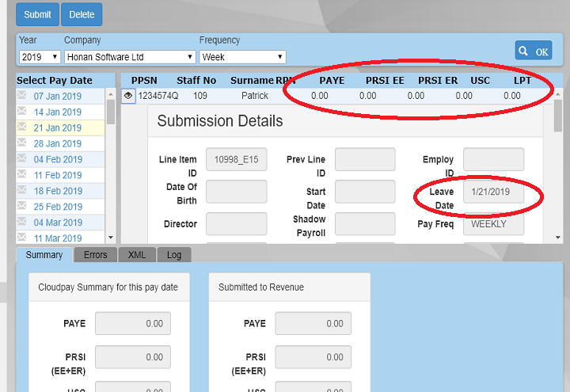Open the Company dropdown showing Honan Software Ltd
The height and width of the screenshot is (392, 570).
130,57
